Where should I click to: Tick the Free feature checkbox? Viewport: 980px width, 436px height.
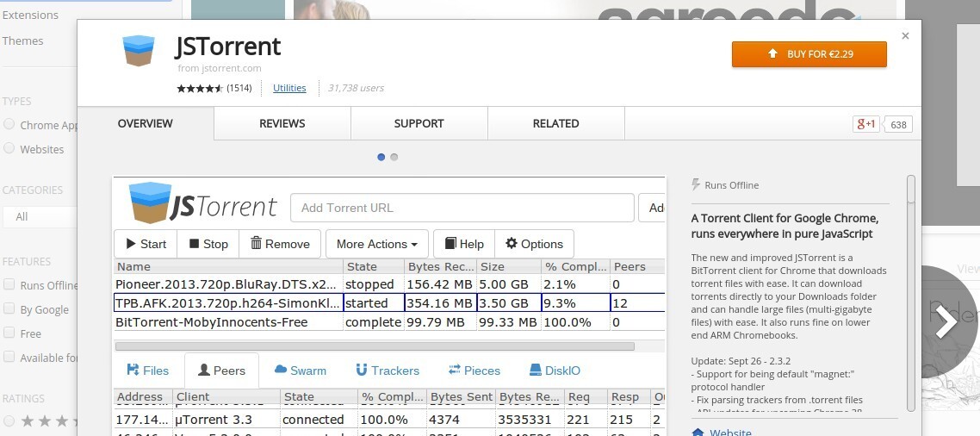point(9,333)
